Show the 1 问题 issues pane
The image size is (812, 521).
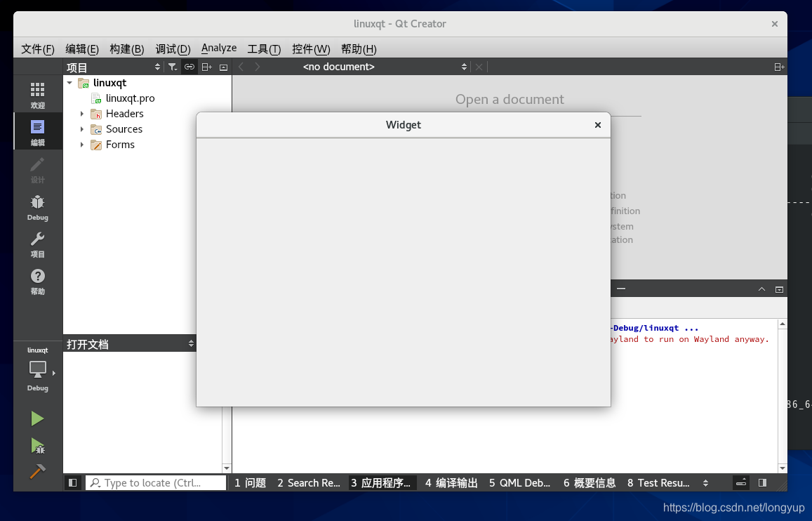[250, 482]
